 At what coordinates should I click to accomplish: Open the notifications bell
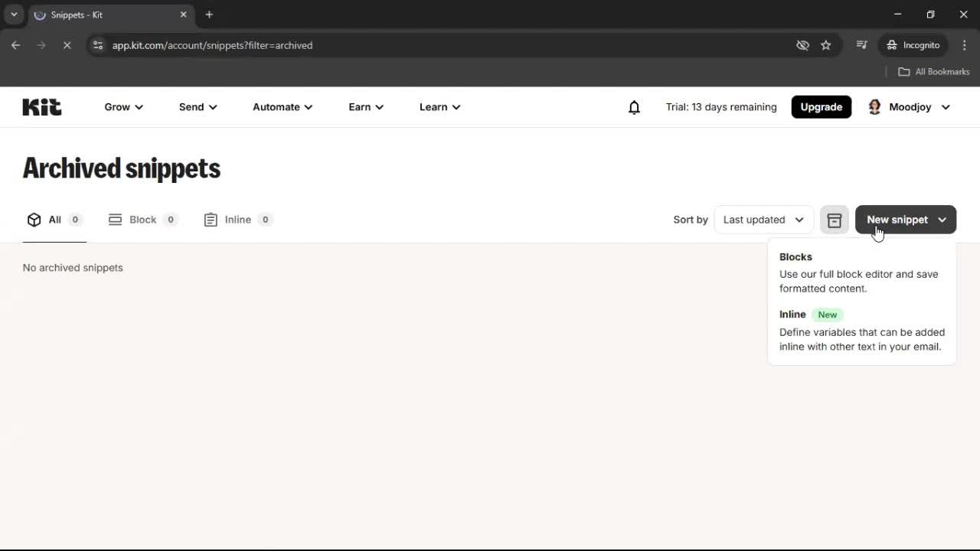(x=634, y=106)
